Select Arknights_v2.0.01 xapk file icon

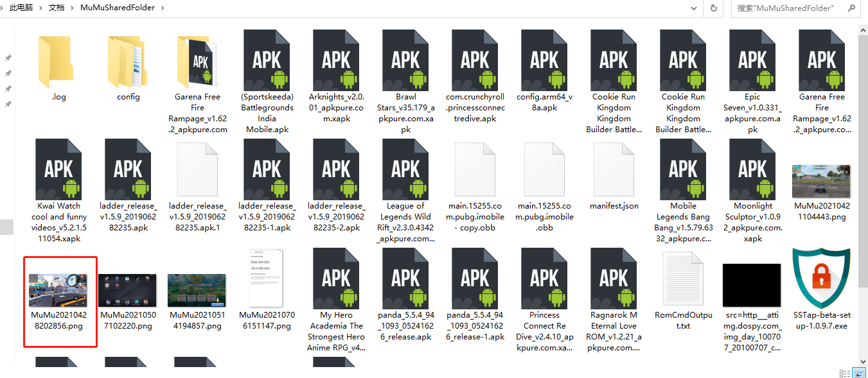tap(337, 60)
